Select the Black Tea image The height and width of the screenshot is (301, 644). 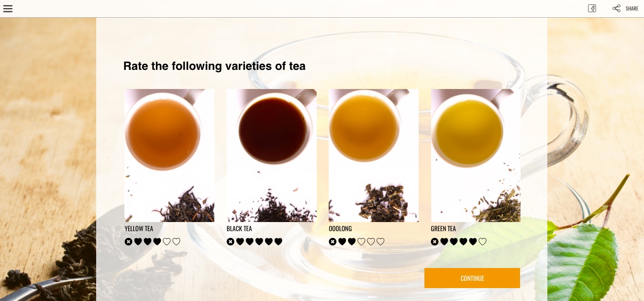point(272,156)
